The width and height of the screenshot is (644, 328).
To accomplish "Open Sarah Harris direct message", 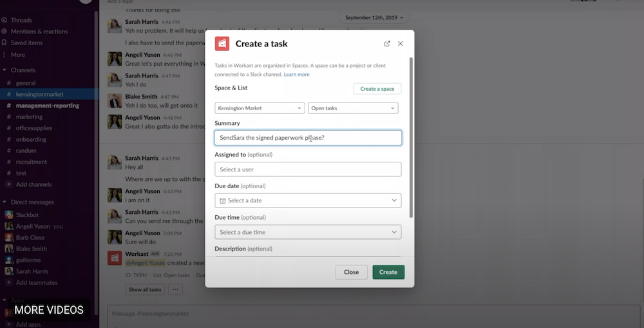I will (x=32, y=271).
